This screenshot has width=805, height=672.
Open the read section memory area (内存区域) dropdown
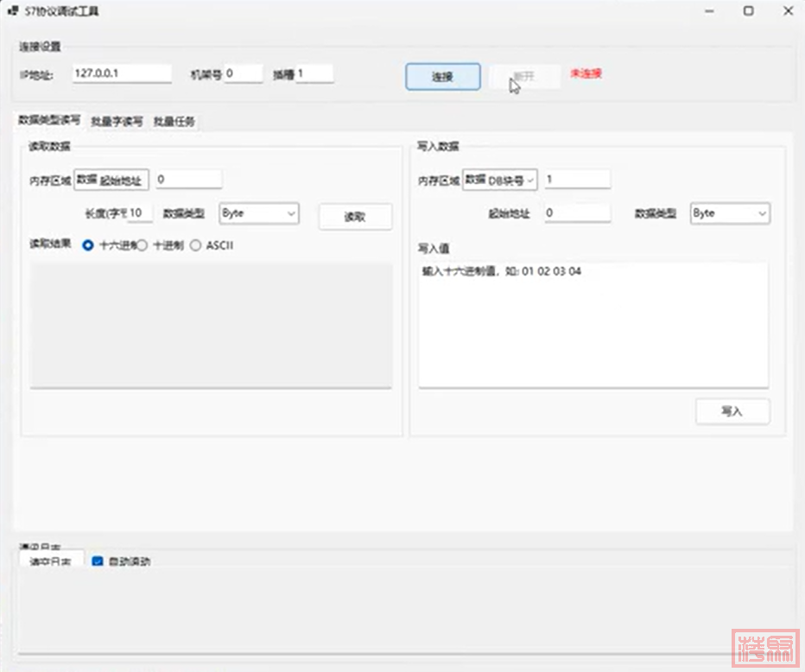pos(111,180)
